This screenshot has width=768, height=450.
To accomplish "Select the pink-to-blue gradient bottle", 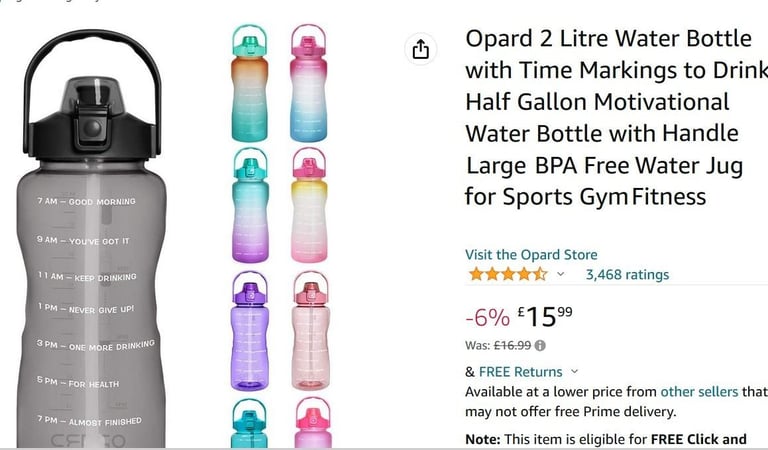I will (x=308, y=83).
